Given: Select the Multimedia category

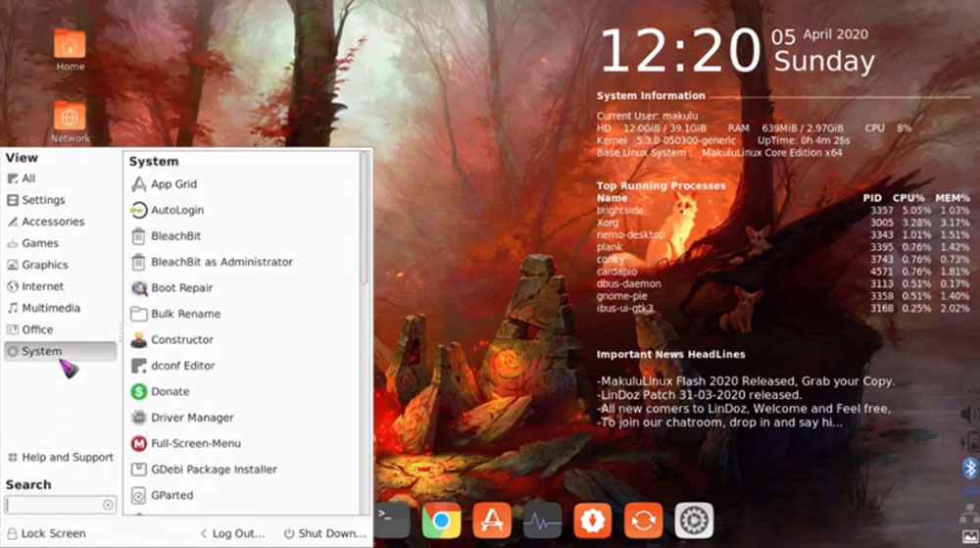Looking at the screenshot, I should coord(60,308).
